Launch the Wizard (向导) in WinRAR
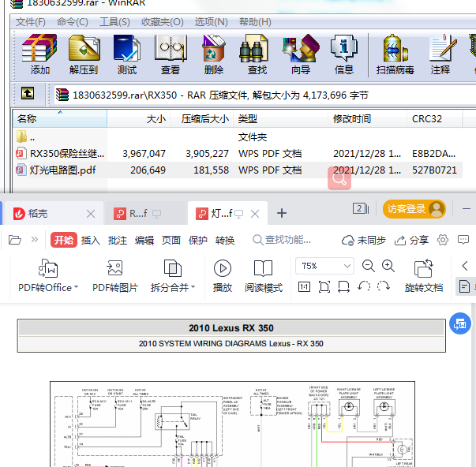 301,55
